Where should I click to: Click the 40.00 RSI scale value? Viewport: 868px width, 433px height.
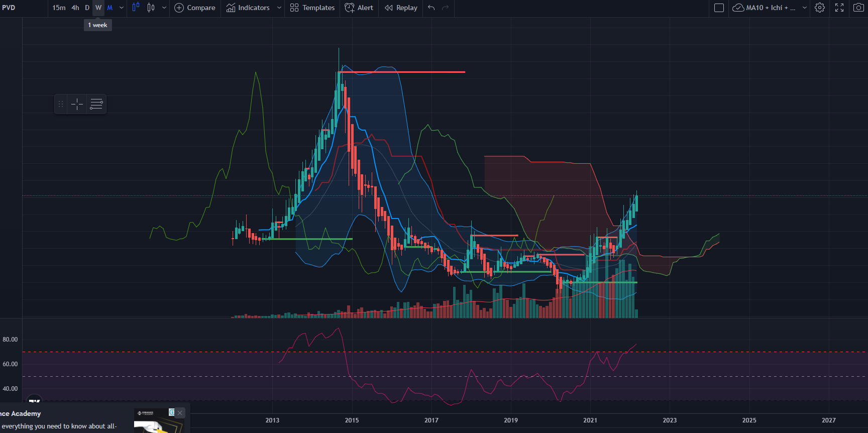pyautogui.click(x=10, y=389)
